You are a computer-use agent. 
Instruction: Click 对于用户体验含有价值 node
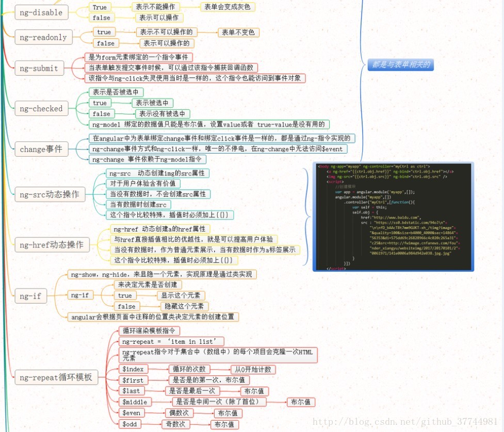click(x=143, y=184)
